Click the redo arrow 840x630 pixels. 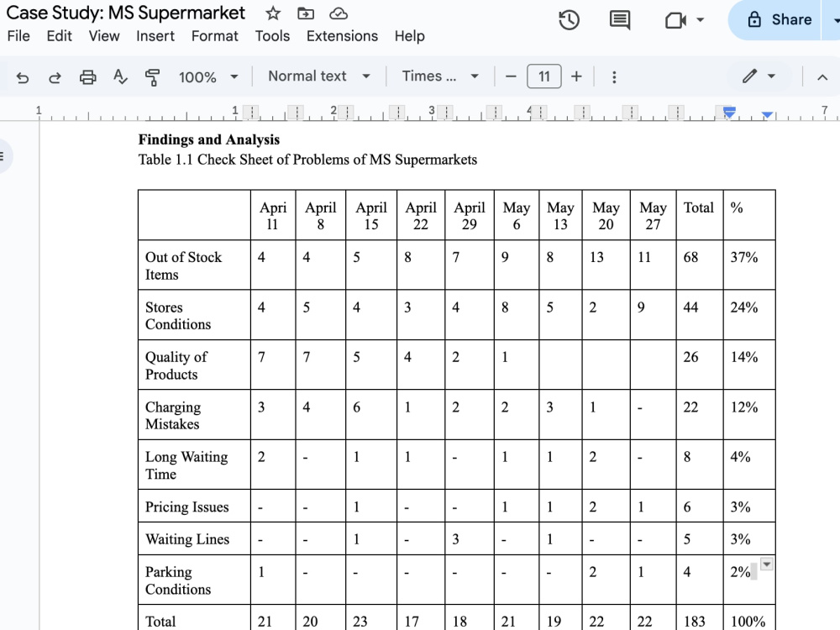point(55,77)
